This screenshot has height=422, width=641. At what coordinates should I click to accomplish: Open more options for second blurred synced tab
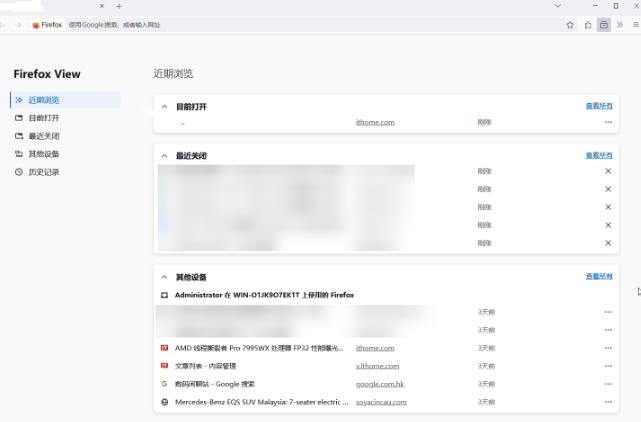click(608, 330)
